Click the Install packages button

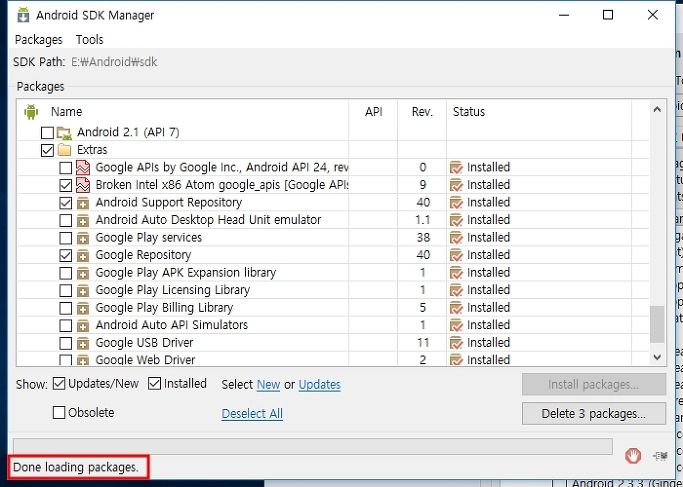(x=594, y=385)
